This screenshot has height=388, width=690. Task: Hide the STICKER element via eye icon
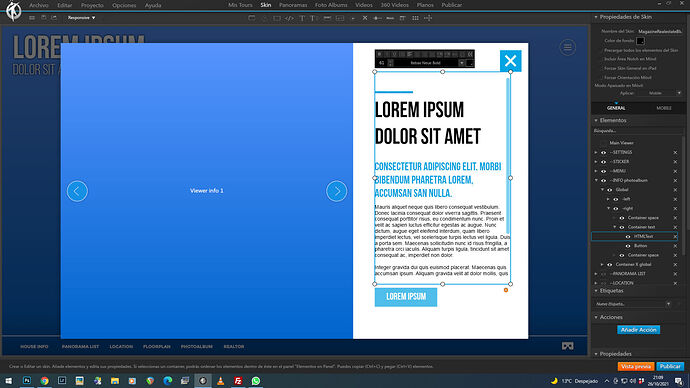603,162
